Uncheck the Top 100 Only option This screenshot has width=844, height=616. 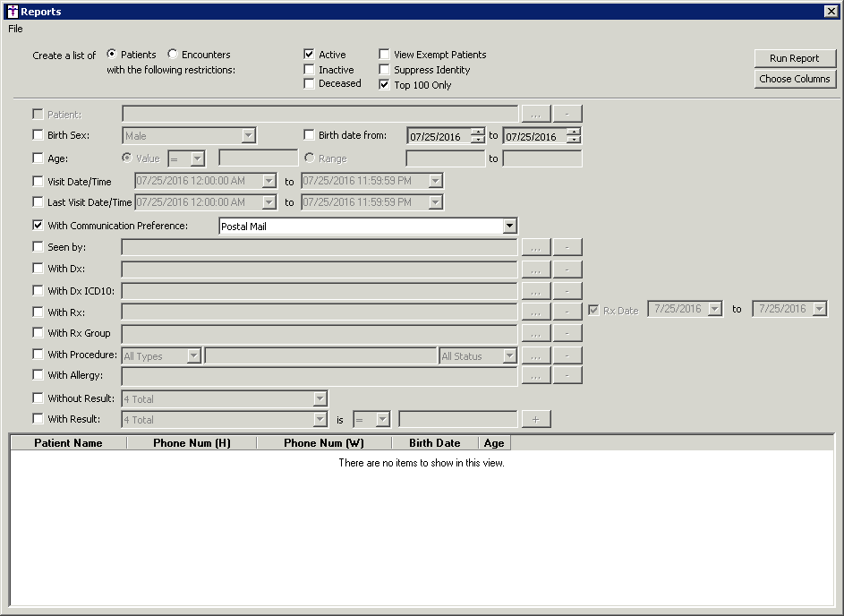384,85
